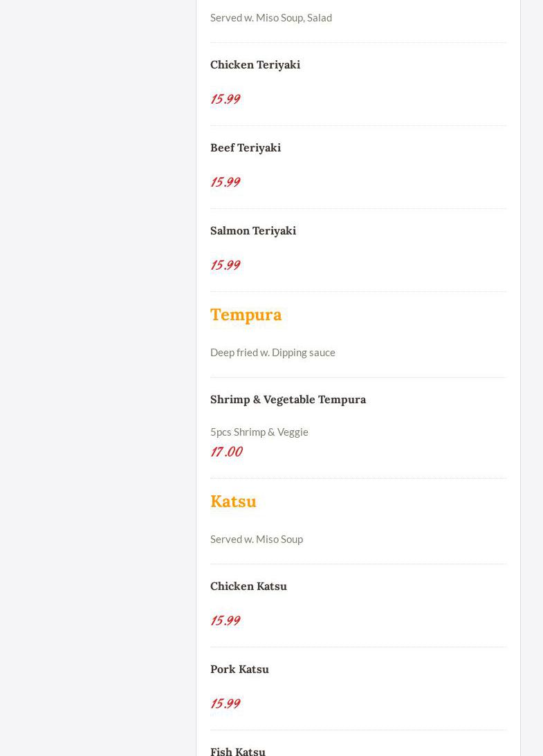The width and height of the screenshot is (543, 756).
Task: Click the empty gray margin left of menu
Action: [97, 346]
